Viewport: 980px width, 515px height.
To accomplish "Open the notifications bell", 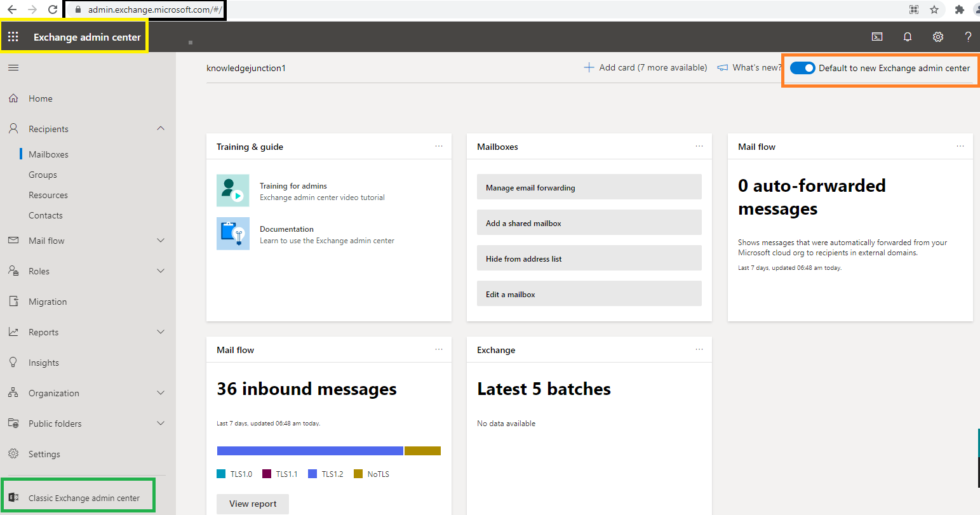I will (x=908, y=37).
